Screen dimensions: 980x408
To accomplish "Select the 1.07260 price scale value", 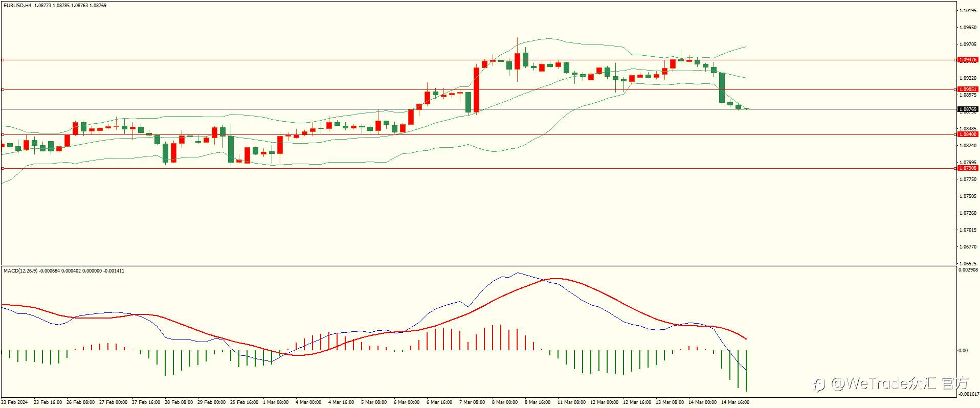I will pyautogui.click(x=968, y=213).
